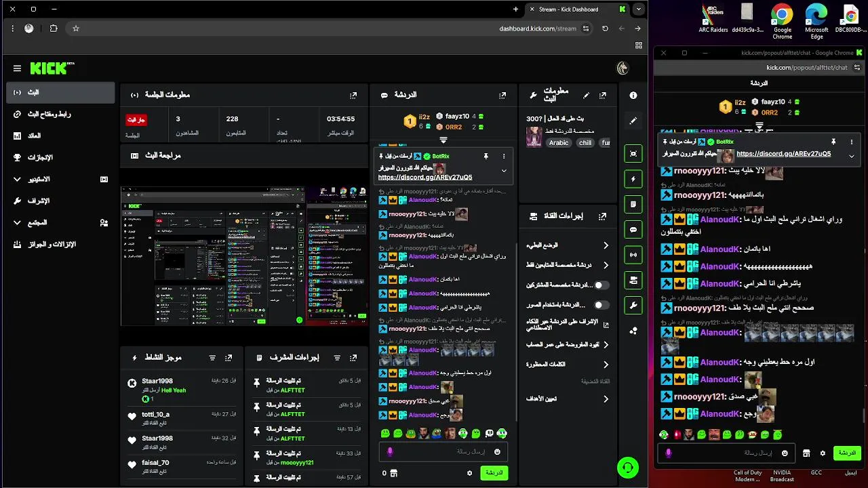Click the Arabic tag in stream info

tap(559, 143)
